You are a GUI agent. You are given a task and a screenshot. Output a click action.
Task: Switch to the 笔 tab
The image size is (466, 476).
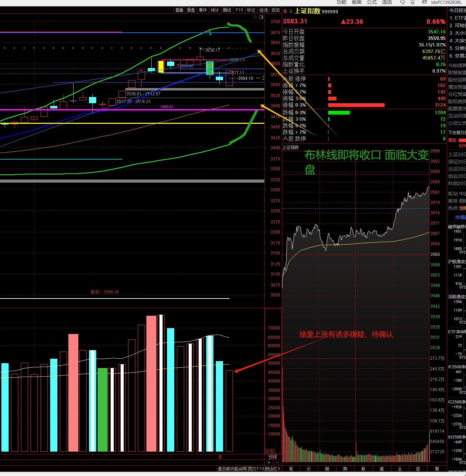[x=291, y=469]
